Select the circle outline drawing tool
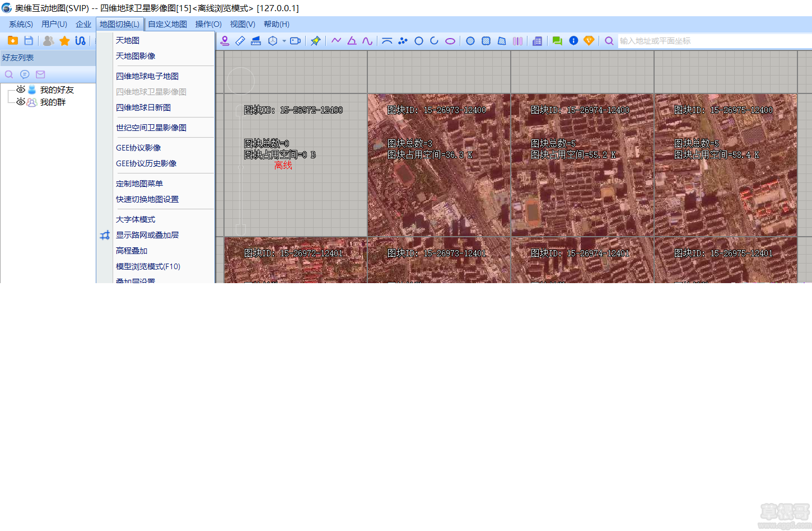 418,41
